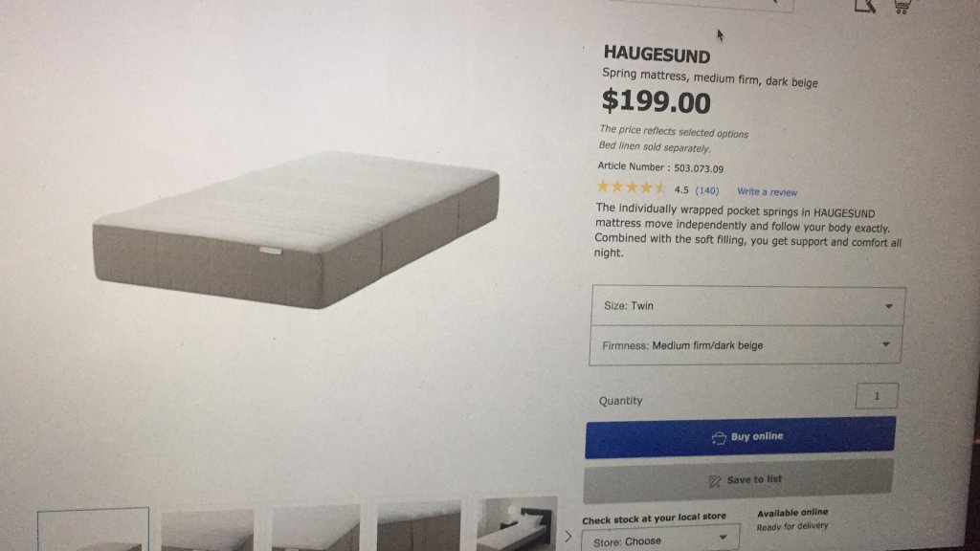This screenshot has height=551, width=980.
Task: Click the Write a review link
Action: tap(767, 191)
